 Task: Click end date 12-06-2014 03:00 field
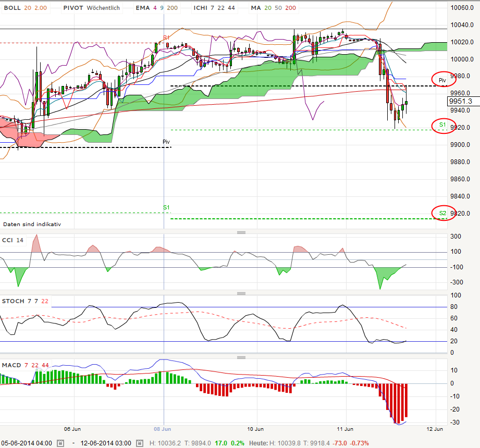[106, 443]
